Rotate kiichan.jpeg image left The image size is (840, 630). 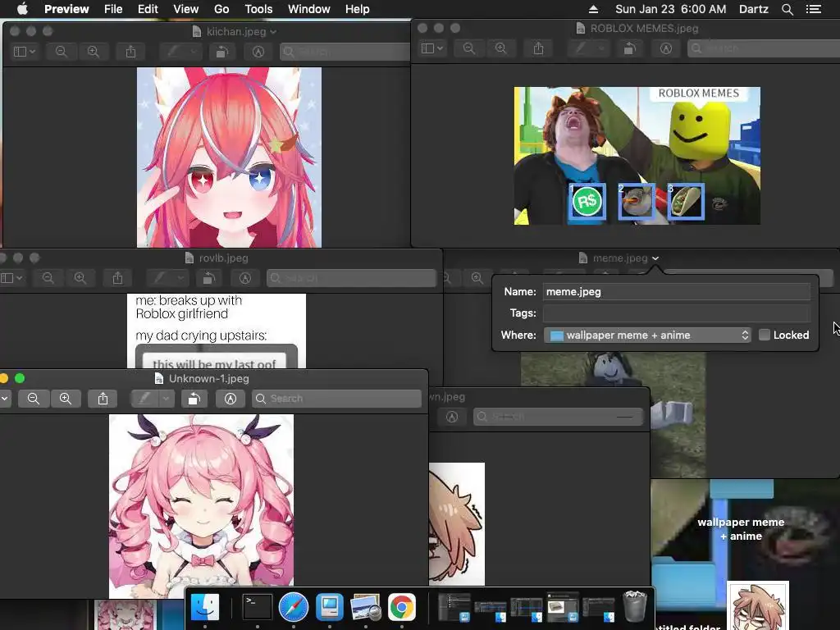(221, 52)
